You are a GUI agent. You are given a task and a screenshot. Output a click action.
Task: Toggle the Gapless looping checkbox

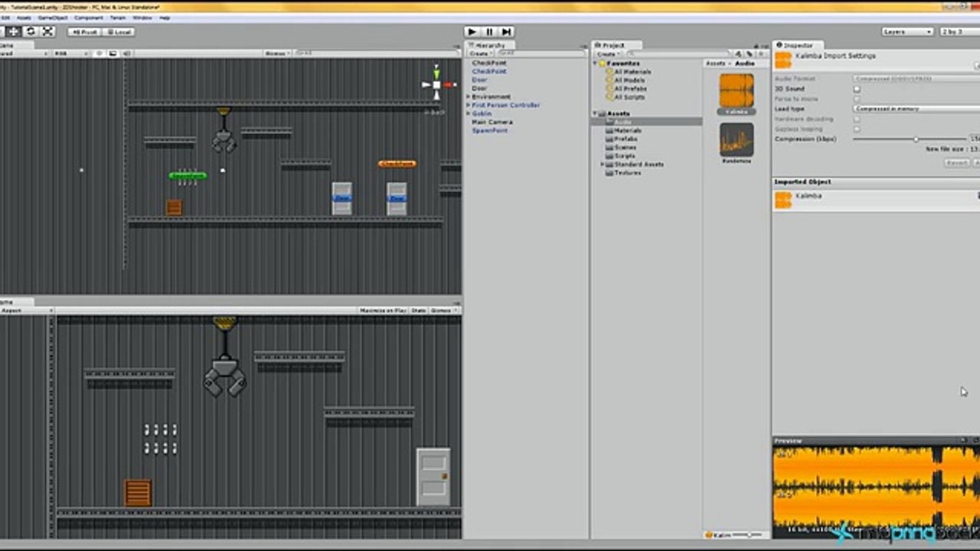point(857,129)
